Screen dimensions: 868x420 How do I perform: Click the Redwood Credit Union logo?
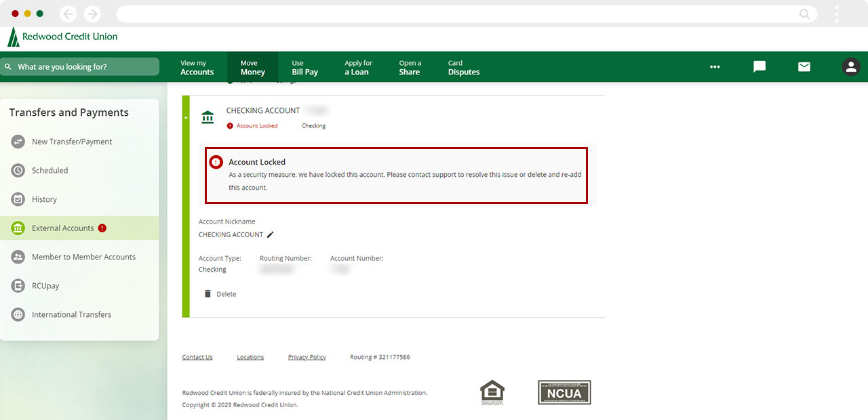click(62, 37)
